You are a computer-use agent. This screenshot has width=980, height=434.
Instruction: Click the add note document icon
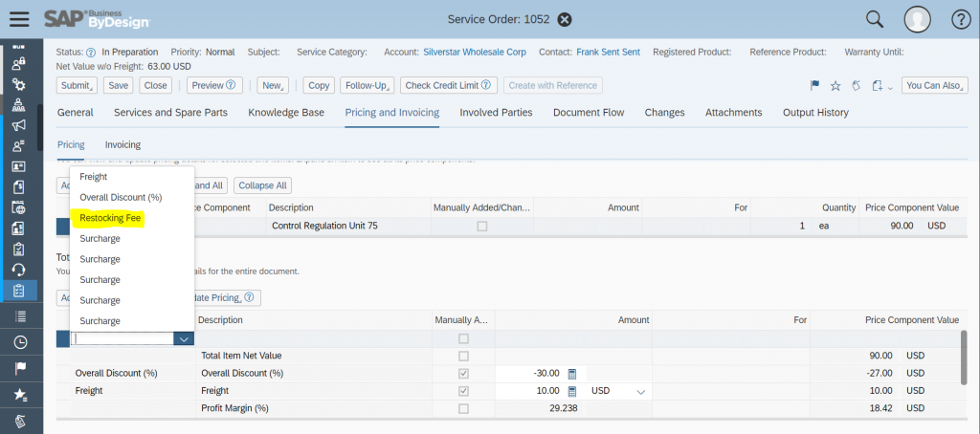pyautogui.click(x=878, y=85)
